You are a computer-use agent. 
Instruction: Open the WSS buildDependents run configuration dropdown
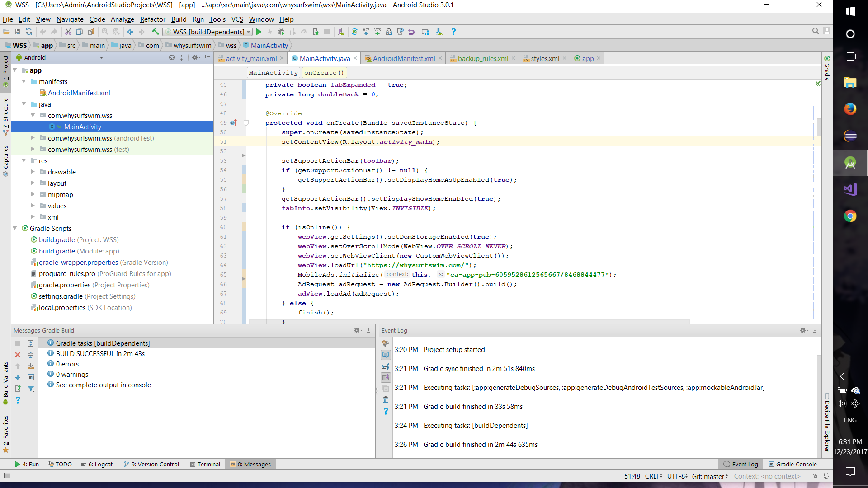[208, 32]
